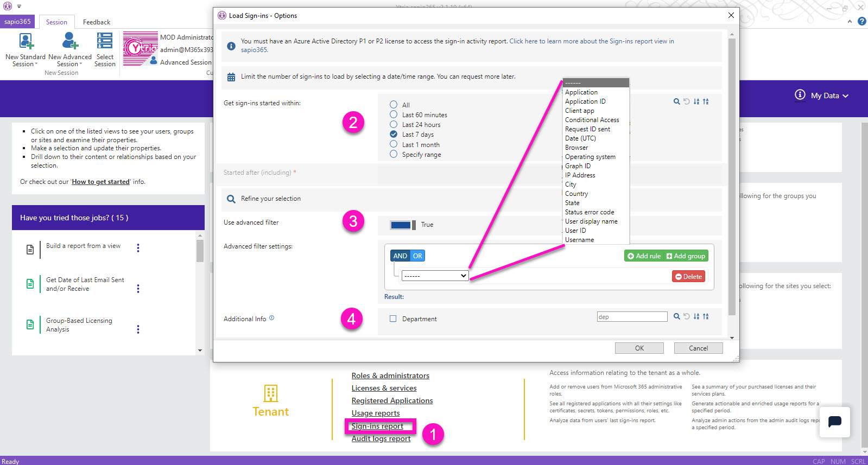Open the Feedback tab
This screenshot has height=465, width=868.
(x=97, y=22)
